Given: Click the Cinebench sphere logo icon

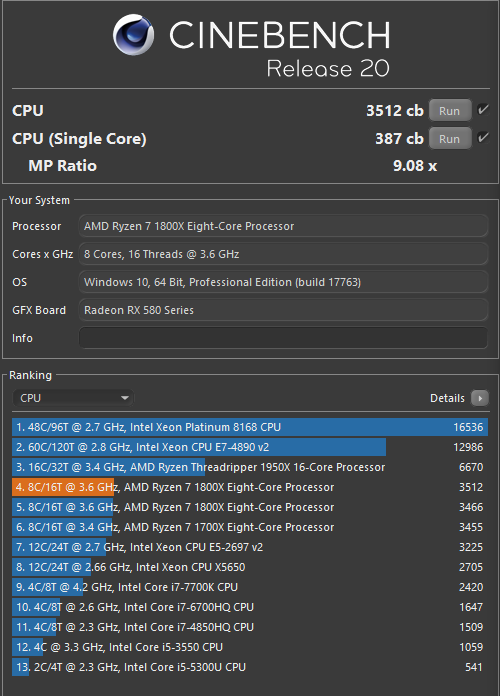Looking at the screenshot, I should (133, 35).
